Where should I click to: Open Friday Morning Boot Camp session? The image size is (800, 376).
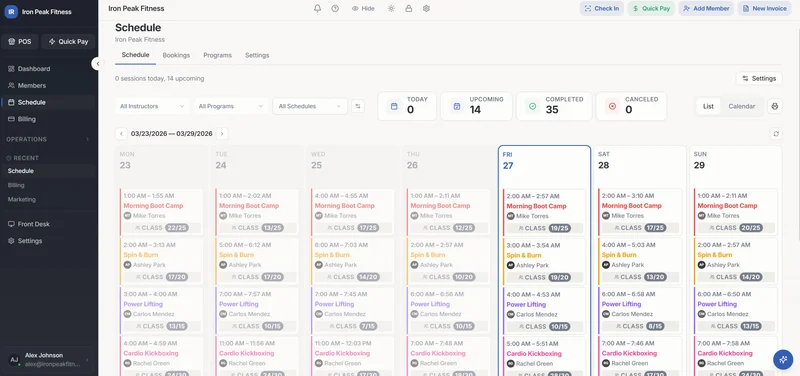(544, 213)
